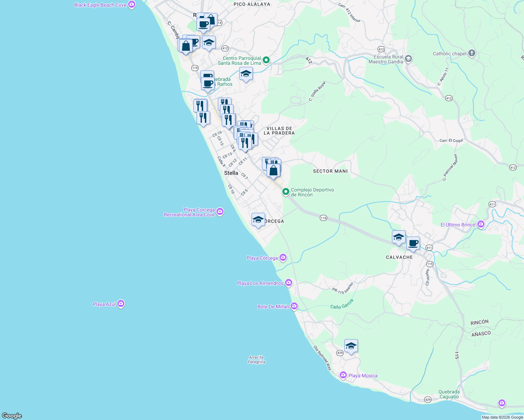The height and width of the screenshot is (420, 524).
Task: Open the Centro Parroquial Santa Rosa de Lima marker
Action: 265,60
